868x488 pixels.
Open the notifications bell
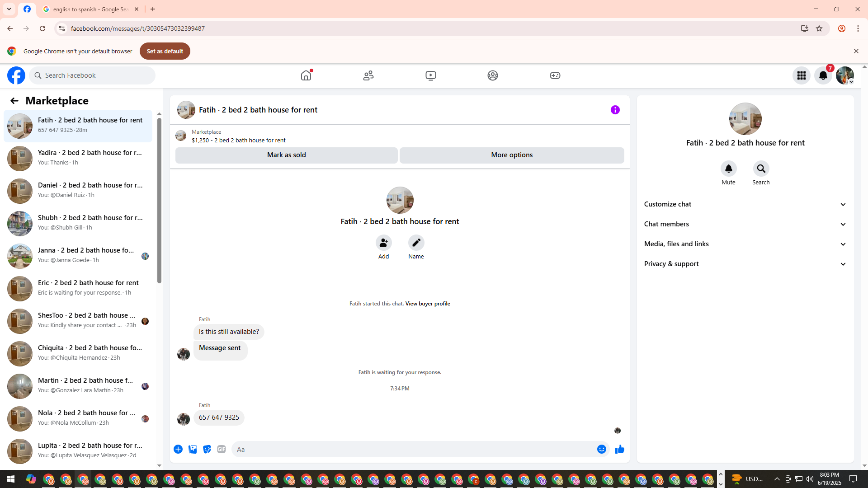coord(823,75)
